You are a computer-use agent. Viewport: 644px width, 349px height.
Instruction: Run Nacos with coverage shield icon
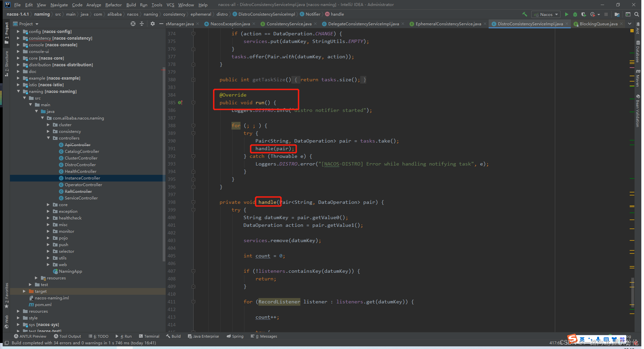tap(583, 14)
